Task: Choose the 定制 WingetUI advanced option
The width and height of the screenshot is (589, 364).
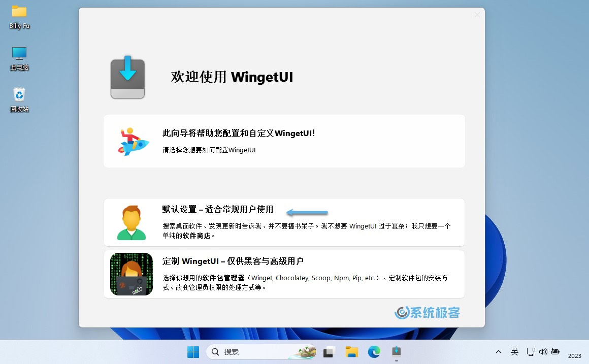Action: click(284, 274)
